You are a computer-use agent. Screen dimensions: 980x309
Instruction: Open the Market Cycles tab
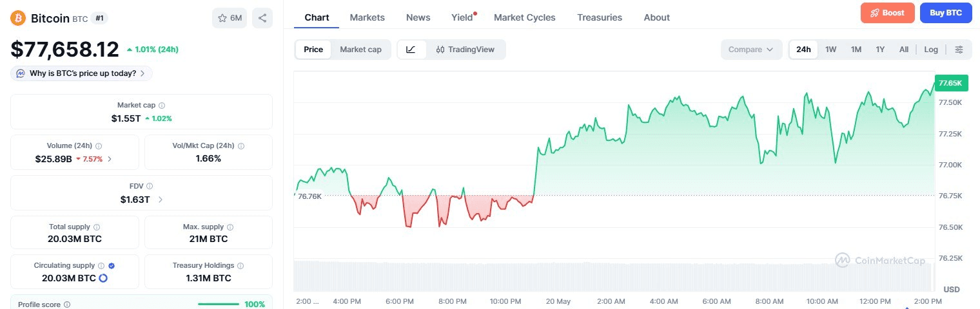point(525,17)
